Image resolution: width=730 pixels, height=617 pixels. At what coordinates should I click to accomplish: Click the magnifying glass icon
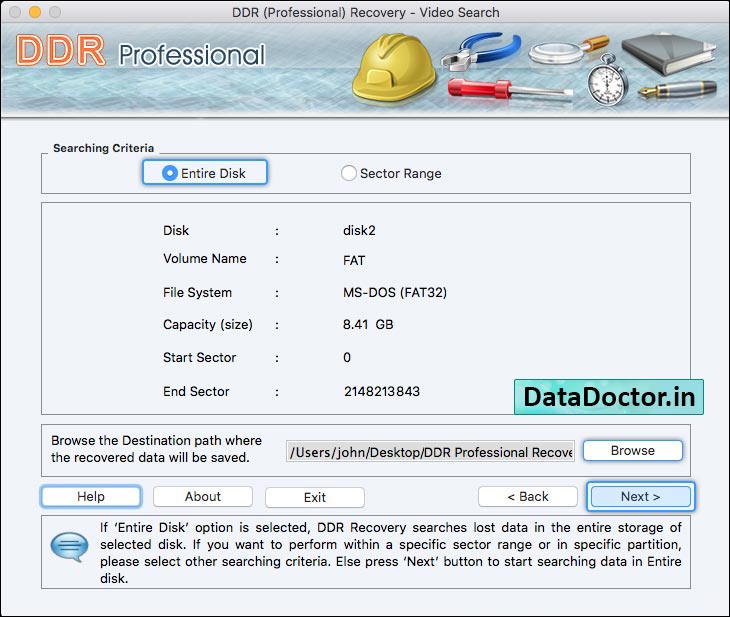[568, 49]
